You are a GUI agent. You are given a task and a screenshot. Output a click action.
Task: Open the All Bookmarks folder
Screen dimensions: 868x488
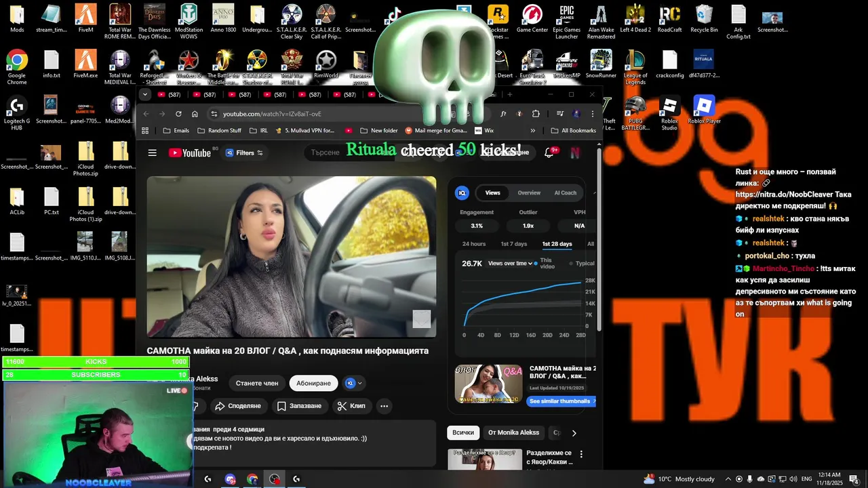(x=574, y=130)
